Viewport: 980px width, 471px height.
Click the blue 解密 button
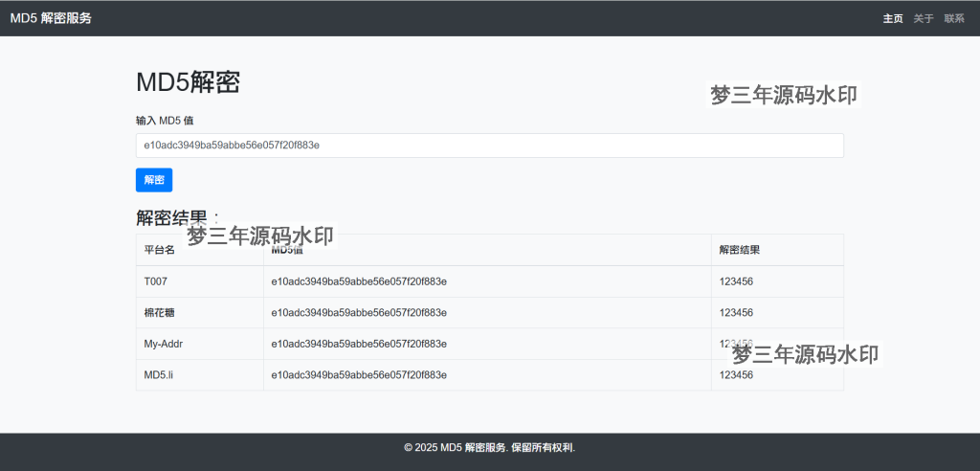[154, 180]
